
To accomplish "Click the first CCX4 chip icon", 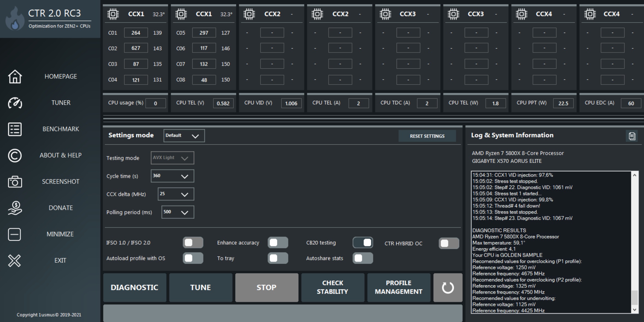I will point(521,14).
